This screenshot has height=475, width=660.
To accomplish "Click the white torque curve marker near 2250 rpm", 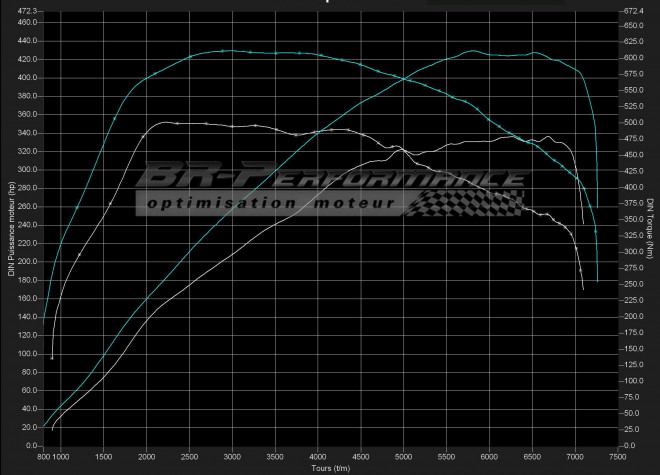I will pyautogui.click(x=177, y=123).
